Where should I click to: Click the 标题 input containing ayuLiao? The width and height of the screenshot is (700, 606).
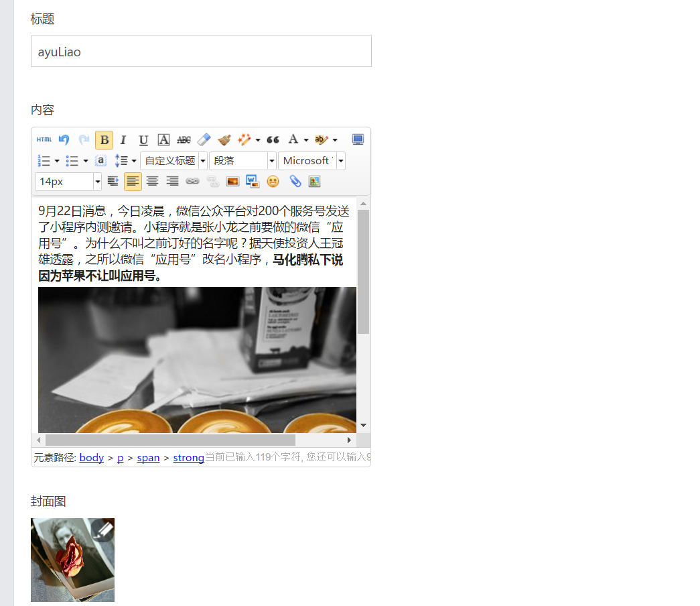coord(201,52)
